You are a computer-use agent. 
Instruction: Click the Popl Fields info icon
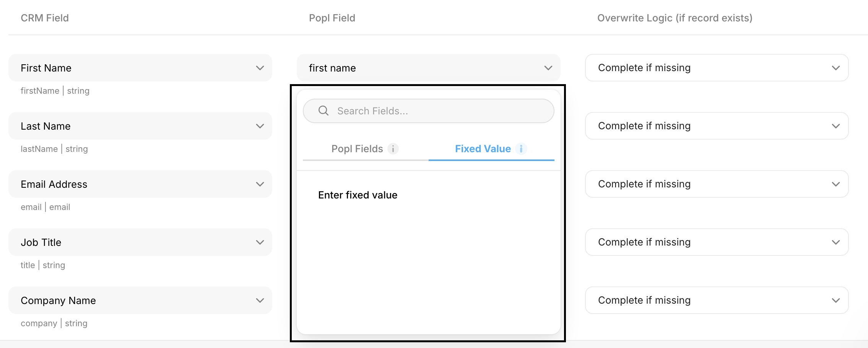[x=393, y=149]
